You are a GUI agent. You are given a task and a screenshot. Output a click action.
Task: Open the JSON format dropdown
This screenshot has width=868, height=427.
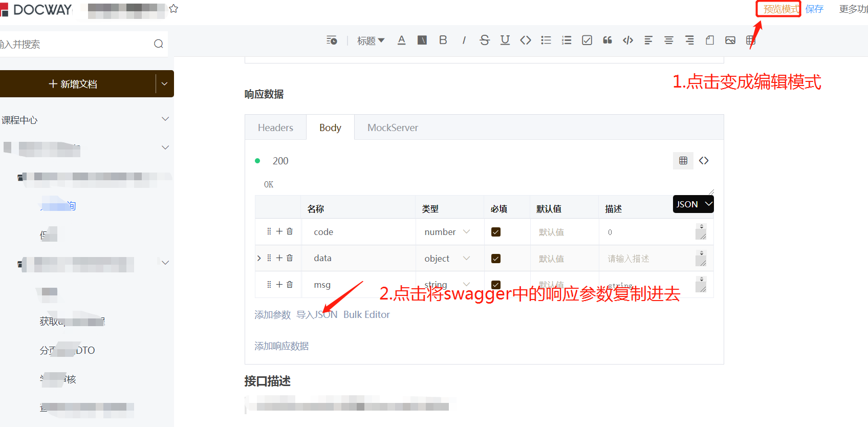point(693,204)
